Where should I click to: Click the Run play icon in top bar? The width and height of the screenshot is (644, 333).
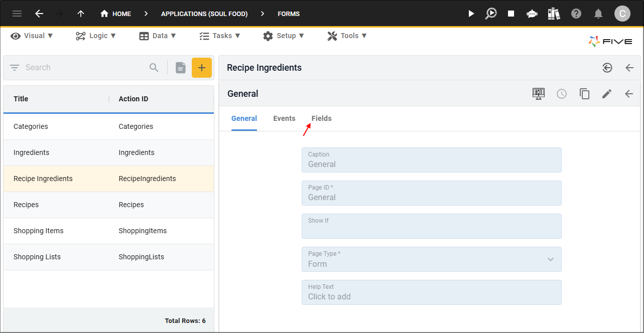pos(471,14)
